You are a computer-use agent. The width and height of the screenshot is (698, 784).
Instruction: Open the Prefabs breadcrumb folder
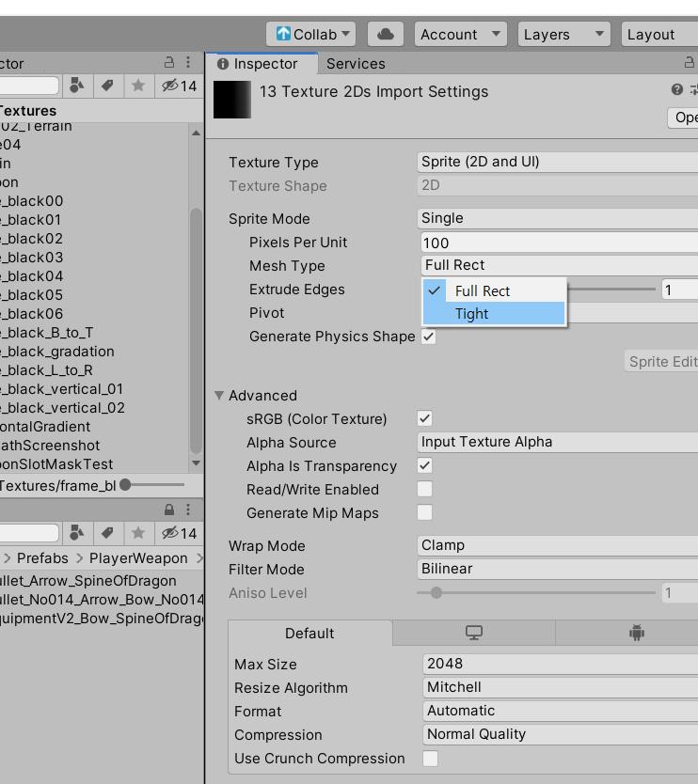[x=42, y=558]
